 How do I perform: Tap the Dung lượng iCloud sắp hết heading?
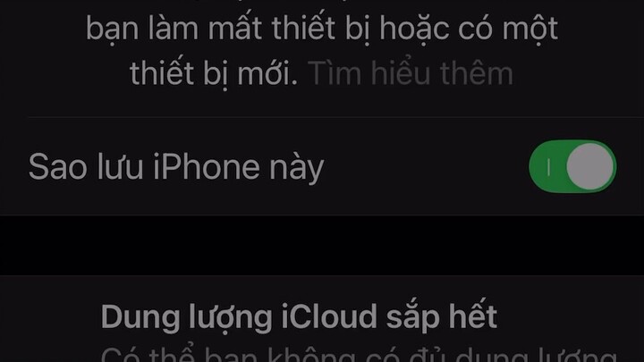(299, 316)
